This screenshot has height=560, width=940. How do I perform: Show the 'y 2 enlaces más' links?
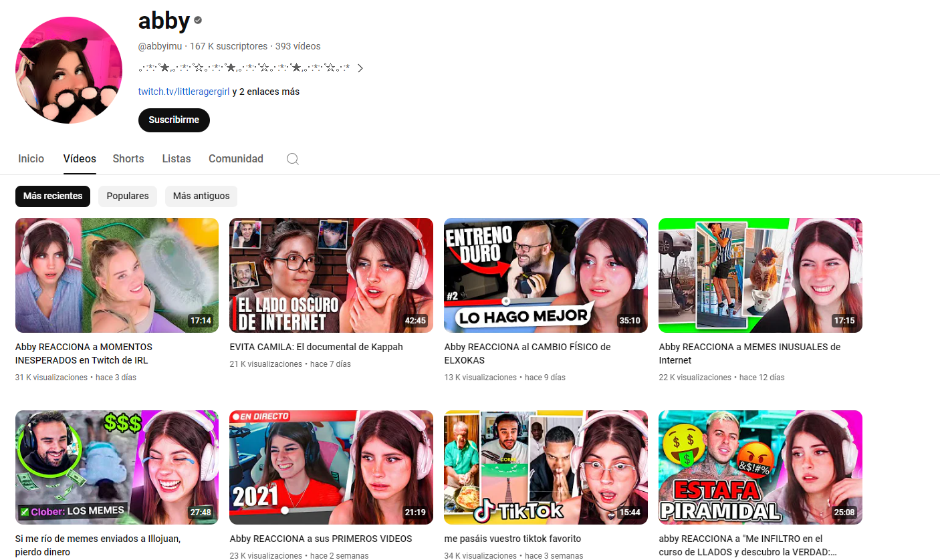(x=266, y=92)
